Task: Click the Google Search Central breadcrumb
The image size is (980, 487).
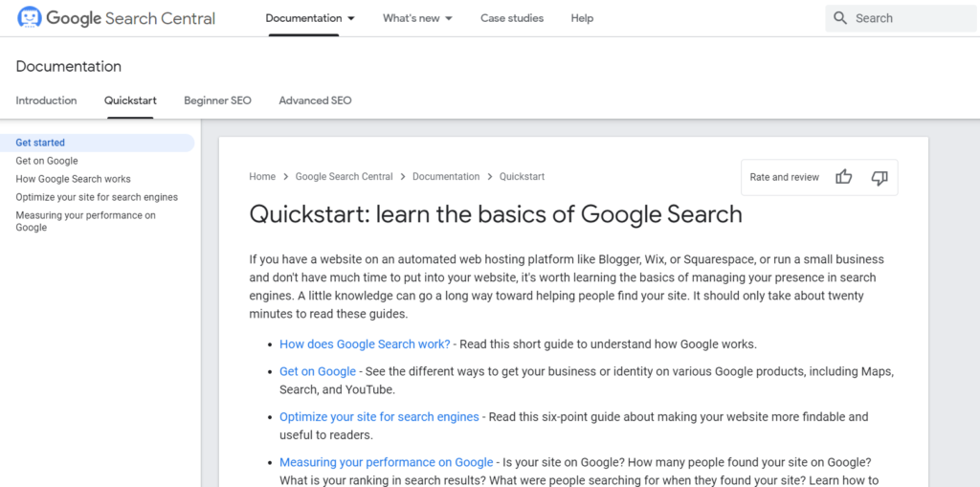Action: (344, 177)
